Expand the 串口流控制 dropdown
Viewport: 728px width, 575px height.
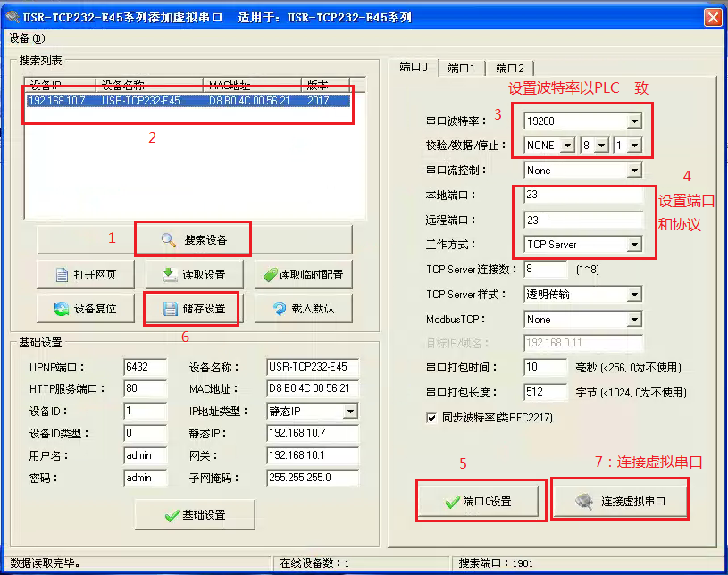(x=633, y=171)
